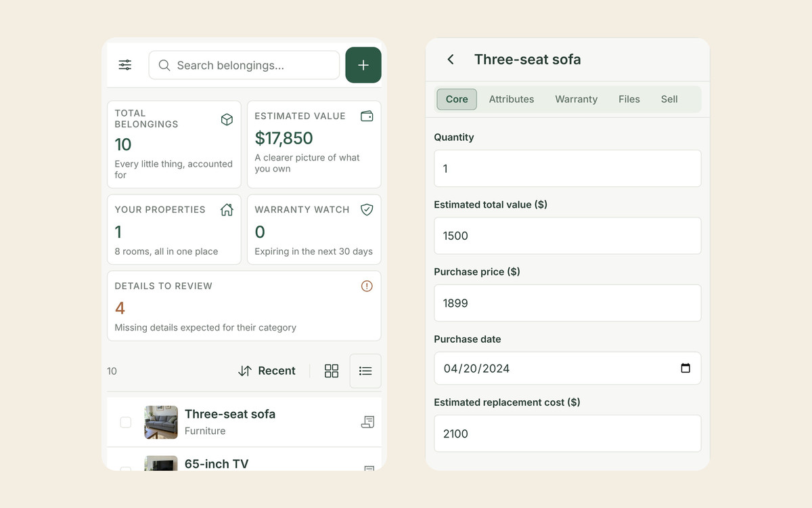
Task: Click the Estimated replacement cost field
Action: click(568, 433)
